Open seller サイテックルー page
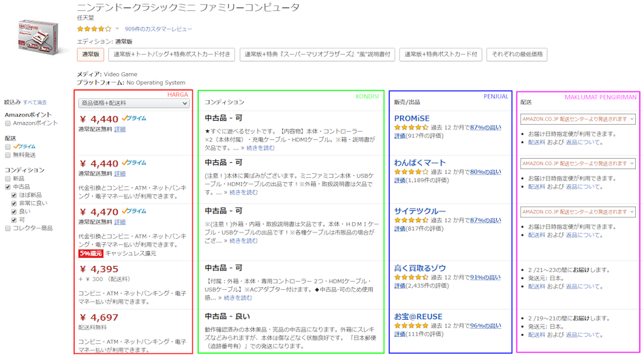 point(420,211)
